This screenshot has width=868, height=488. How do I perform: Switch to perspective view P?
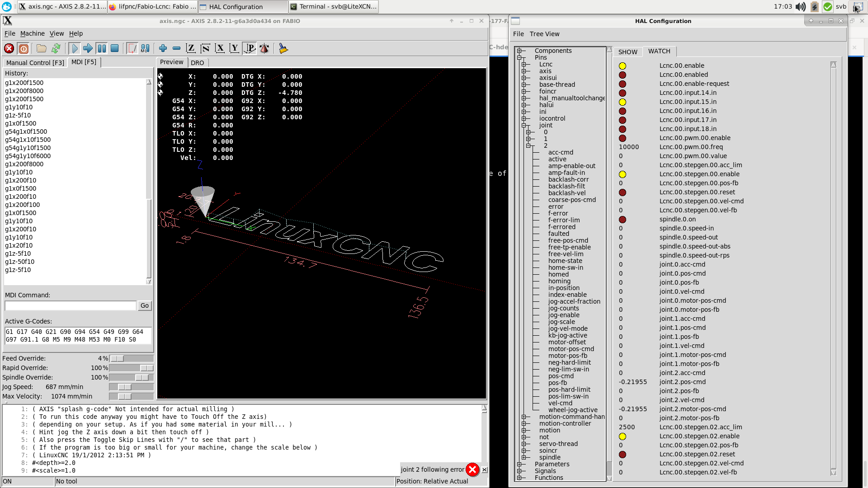click(250, 48)
